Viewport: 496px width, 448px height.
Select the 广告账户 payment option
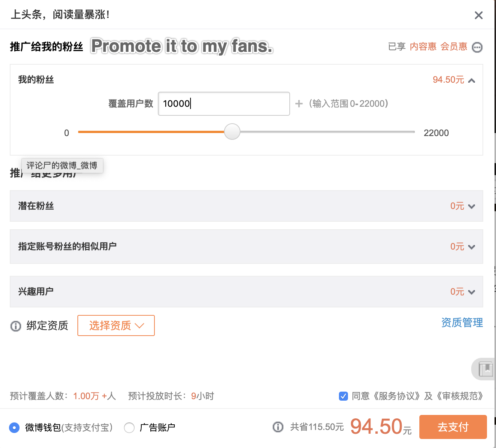(129, 428)
